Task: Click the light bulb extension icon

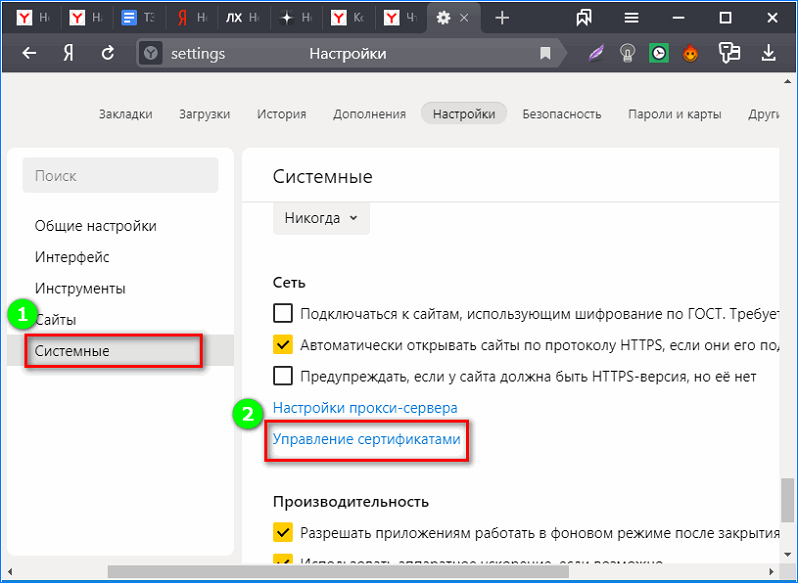Action: 627,53
